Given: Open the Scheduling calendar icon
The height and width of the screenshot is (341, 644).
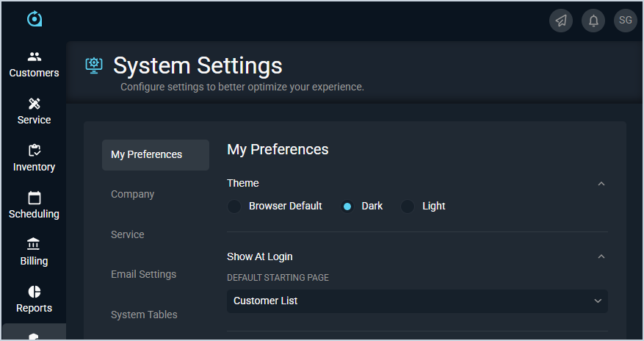Looking at the screenshot, I should tap(35, 198).
